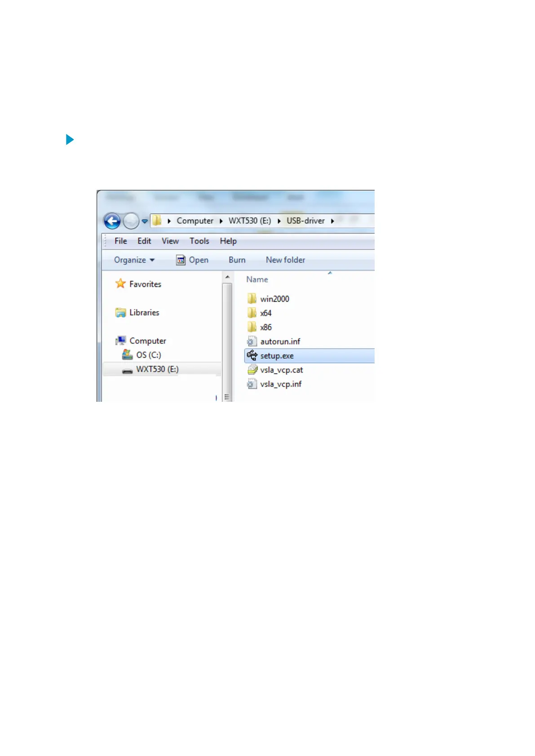Click the vsla_vcp.inf file icon
Viewport: 535px width, 756px height.
pos(252,384)
